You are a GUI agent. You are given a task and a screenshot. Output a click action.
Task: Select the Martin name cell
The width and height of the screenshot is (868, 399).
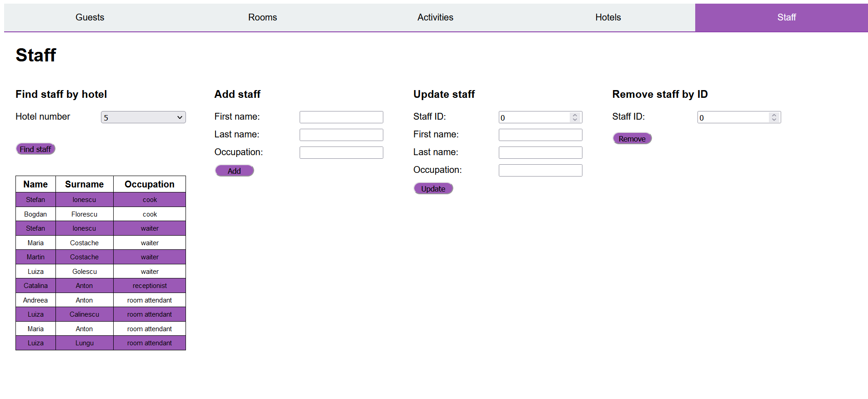(x=35, y=257)
